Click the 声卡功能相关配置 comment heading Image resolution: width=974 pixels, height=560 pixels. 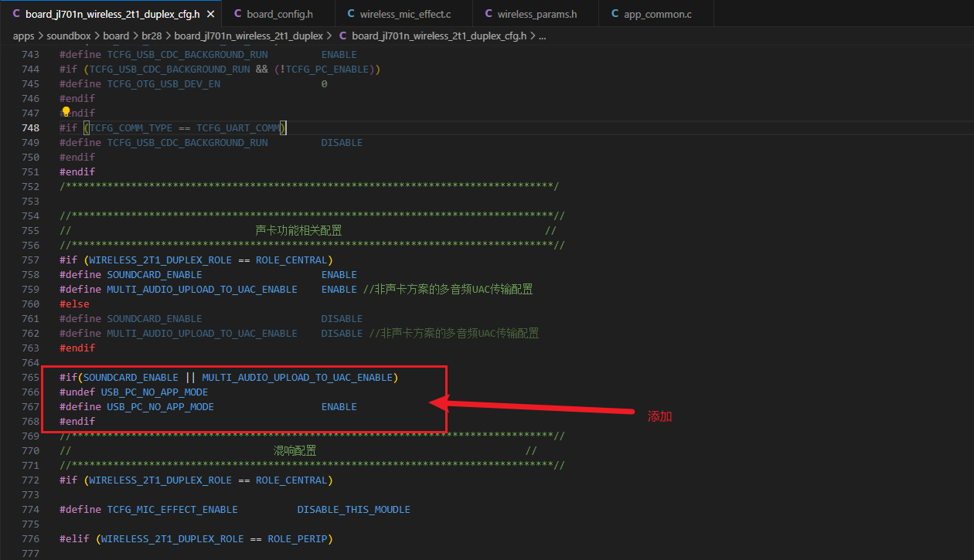coord(298,230)
